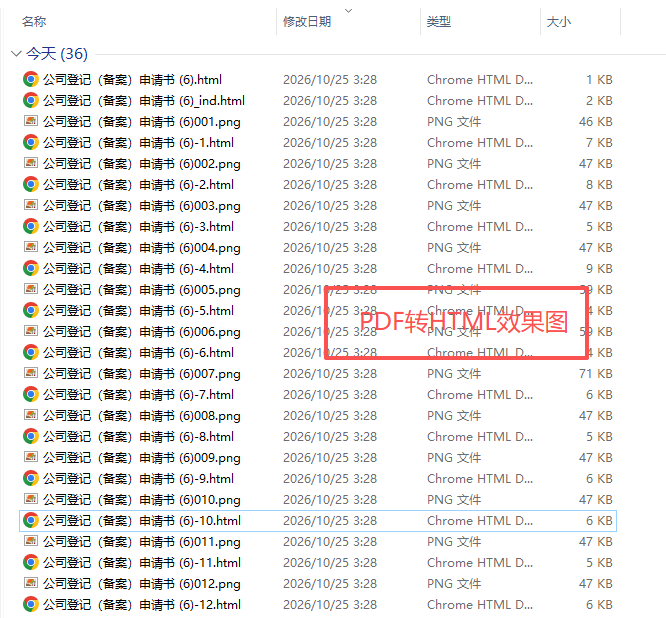Click Chrome icon of 申请书 (6)-11.html

31,563
